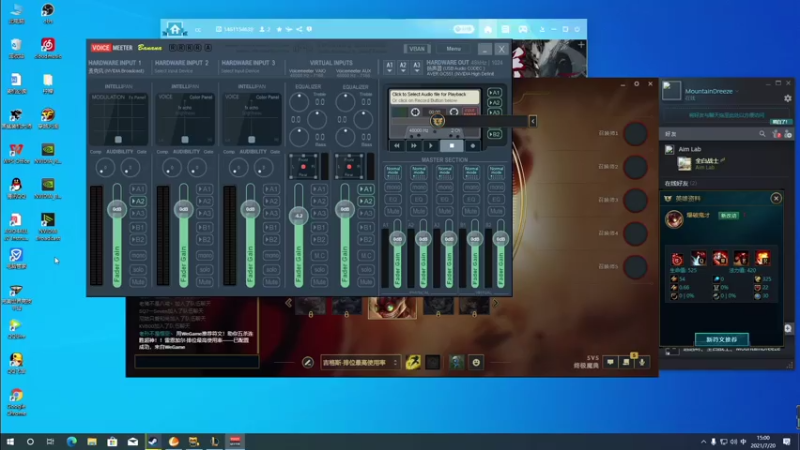Viewport: 800px width, 450px height.
Task: Start playback on the Voicemeeter cassette
Action: tap(431, 146)
